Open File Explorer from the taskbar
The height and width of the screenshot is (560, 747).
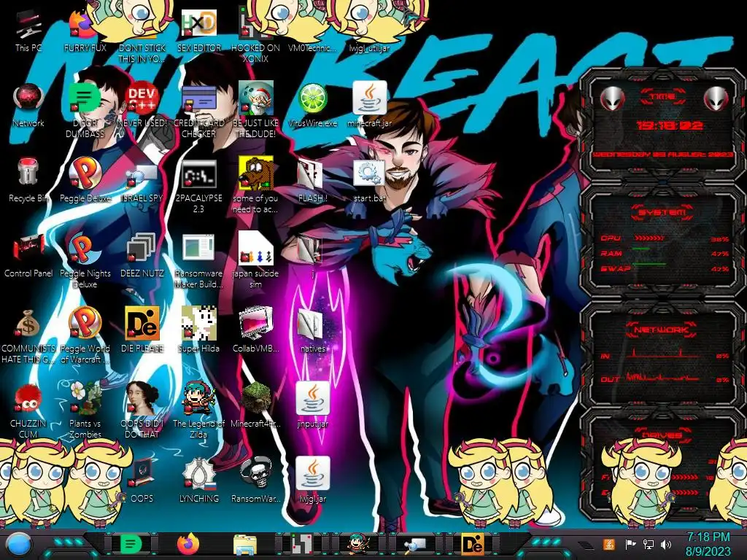pyautogui.click(x=245, y=544)
